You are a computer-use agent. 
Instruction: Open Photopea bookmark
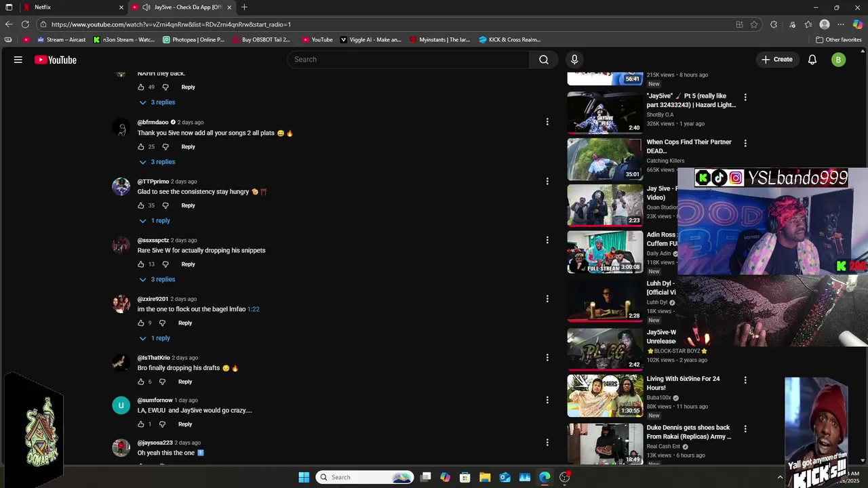194,40
